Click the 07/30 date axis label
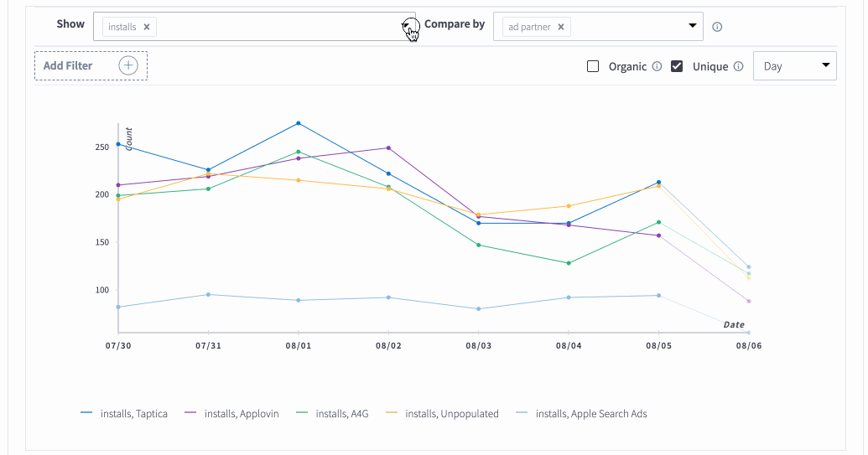The image size is (868, 455). [x=118, y=345]
